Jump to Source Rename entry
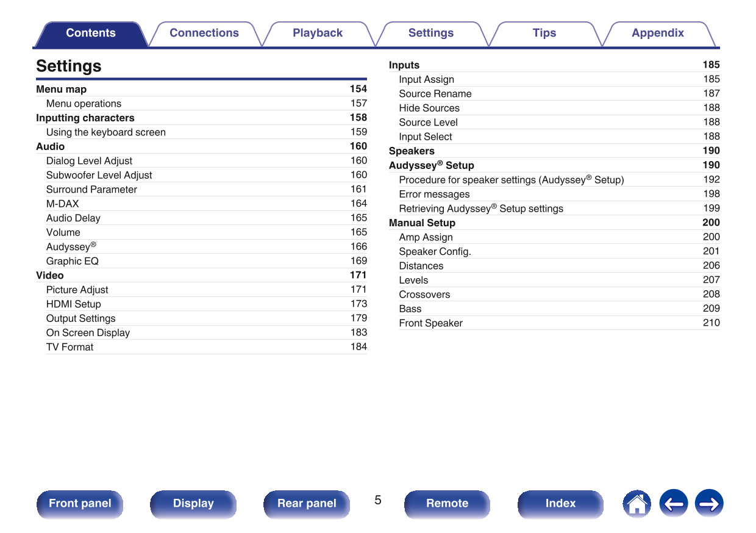 (x=435, y=94)
